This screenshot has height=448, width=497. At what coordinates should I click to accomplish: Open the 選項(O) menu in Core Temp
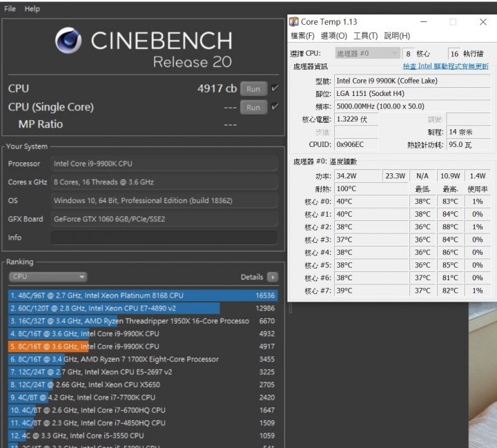pyautogui.click(x=334, y=36)
